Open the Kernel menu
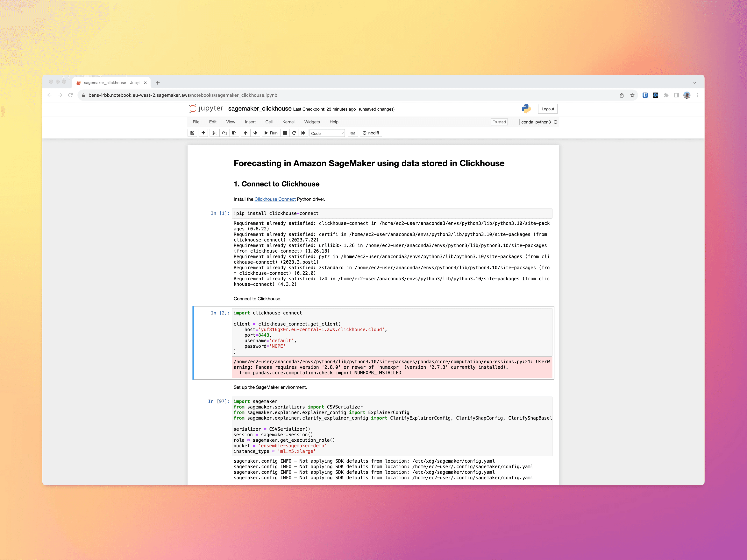Screen dimensions: 747x560 288,122
